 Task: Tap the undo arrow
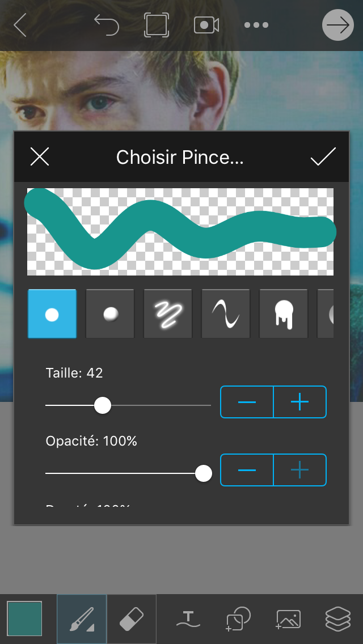(x=107, y=25)
